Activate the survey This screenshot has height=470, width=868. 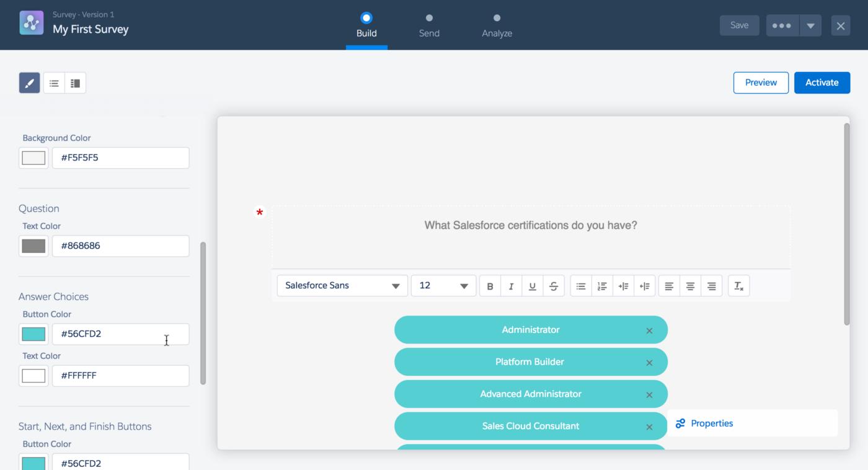click(x=822, y=82)
